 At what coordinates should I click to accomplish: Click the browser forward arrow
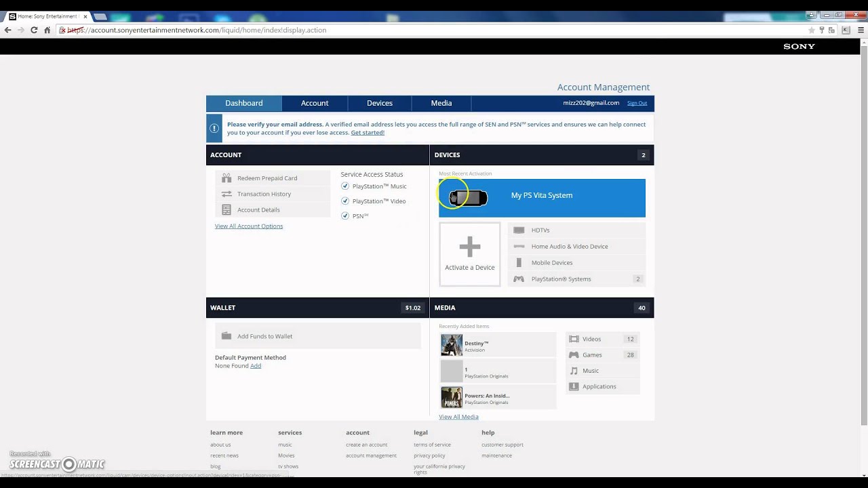[x=21, y=30]
